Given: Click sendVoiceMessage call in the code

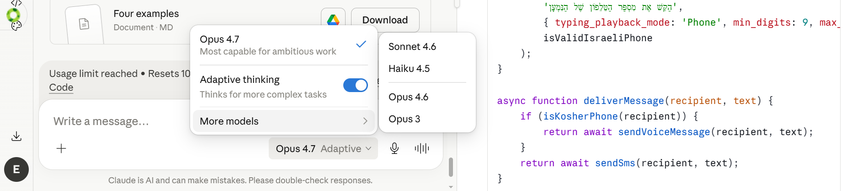Looking at the screenshot, I should [664, 132].
